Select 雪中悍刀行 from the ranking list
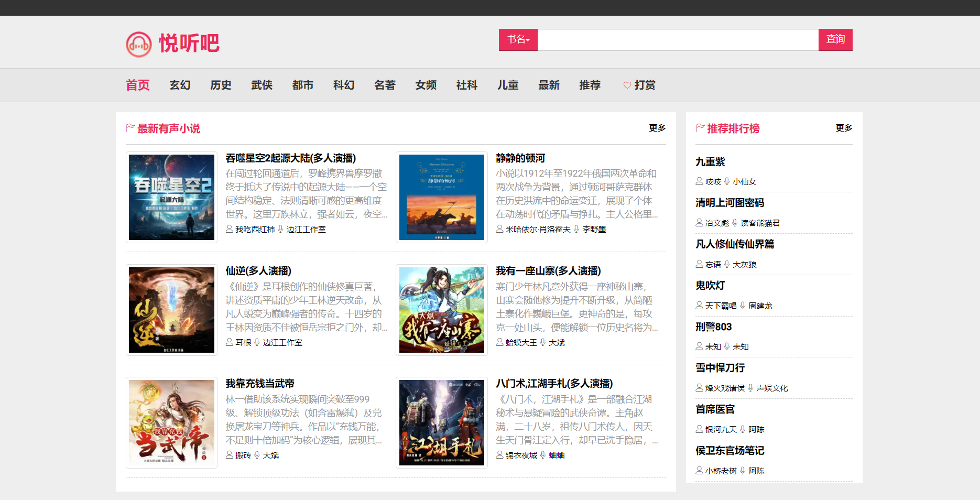This screenshot has width=980, height=500. [x=720, y=368]
